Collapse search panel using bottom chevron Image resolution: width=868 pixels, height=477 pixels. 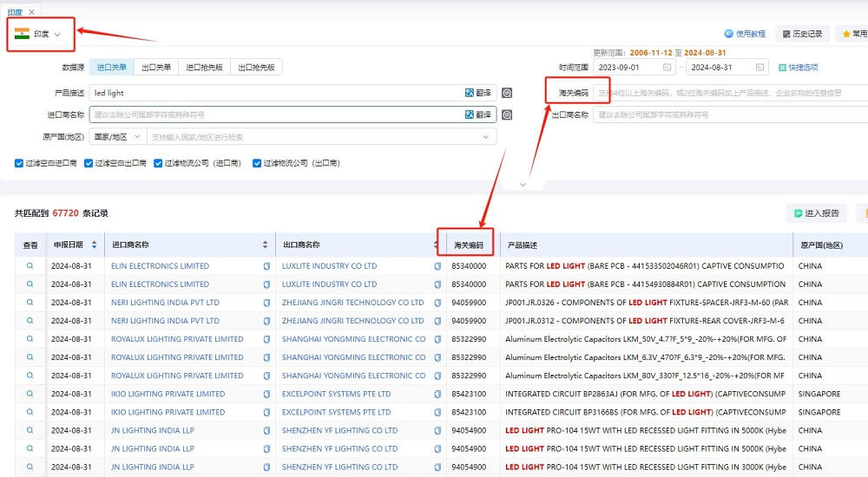523,184
